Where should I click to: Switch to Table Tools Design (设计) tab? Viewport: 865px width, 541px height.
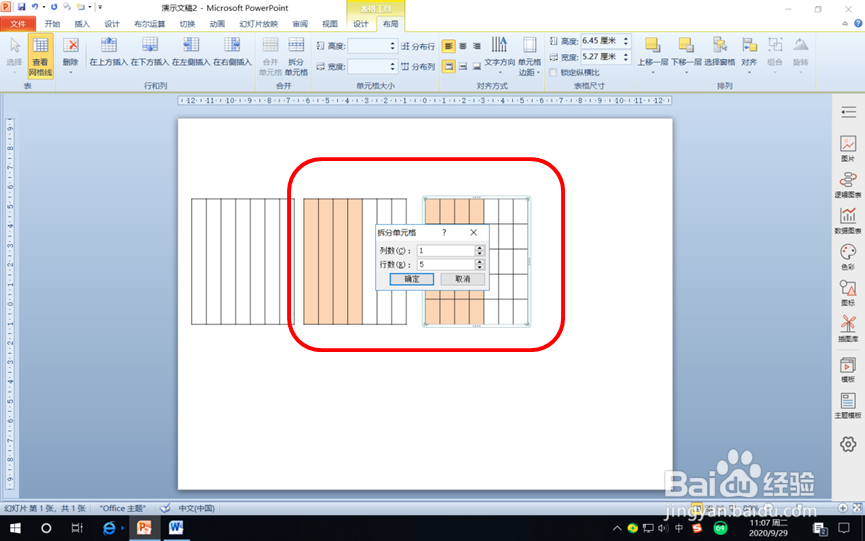[x=361, y=24]
